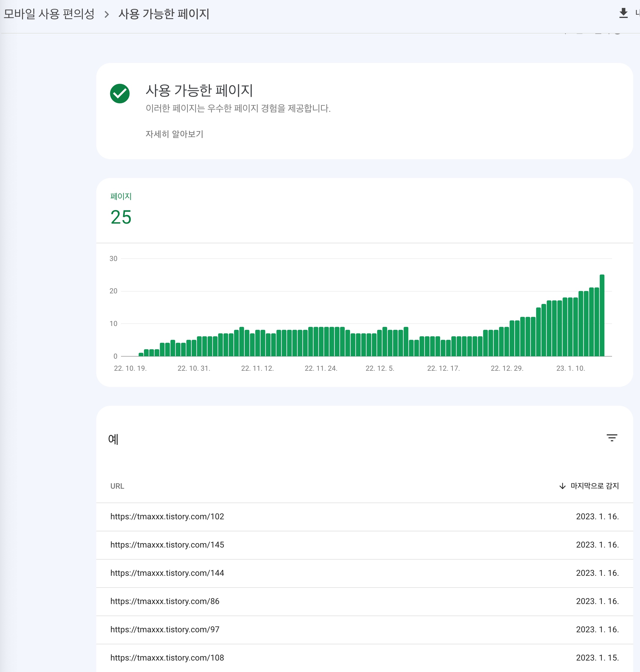Click the breadcrumb chevron separator
The image size is (640, 672).
coord(107,14)
